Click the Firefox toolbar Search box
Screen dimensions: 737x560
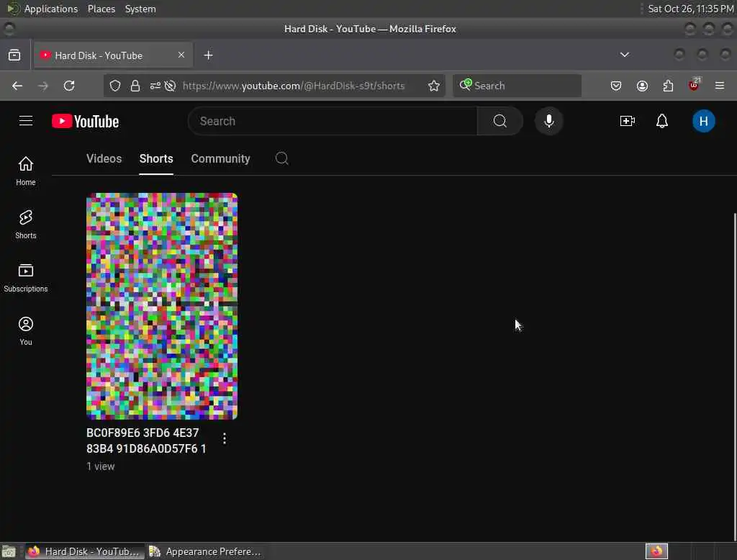[517, 86]
